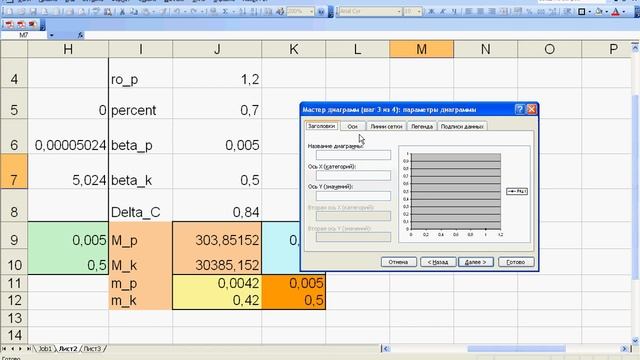Click the Italic formatting icon

pyautogui.click(x=442, y=12)
